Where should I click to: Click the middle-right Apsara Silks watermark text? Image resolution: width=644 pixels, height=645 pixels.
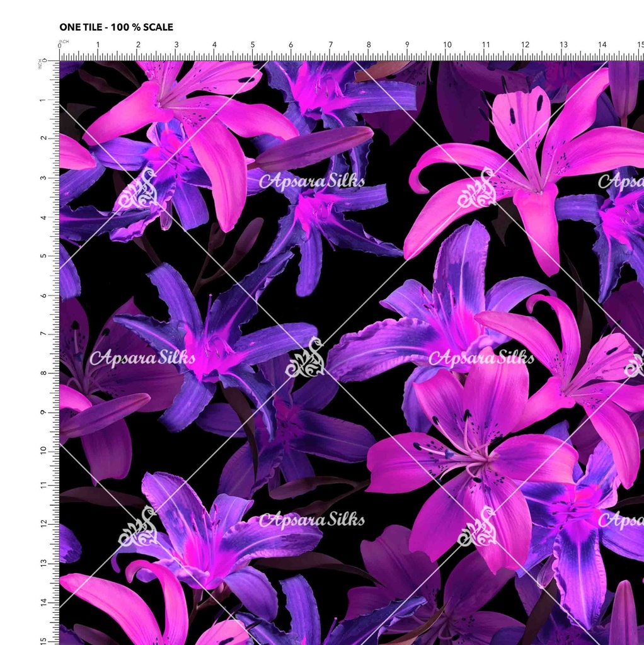pyautogui.click(x=481, y=358)
